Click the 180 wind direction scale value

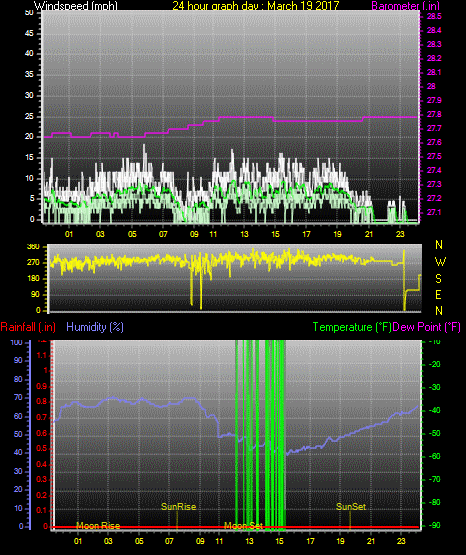click(33, 279)
